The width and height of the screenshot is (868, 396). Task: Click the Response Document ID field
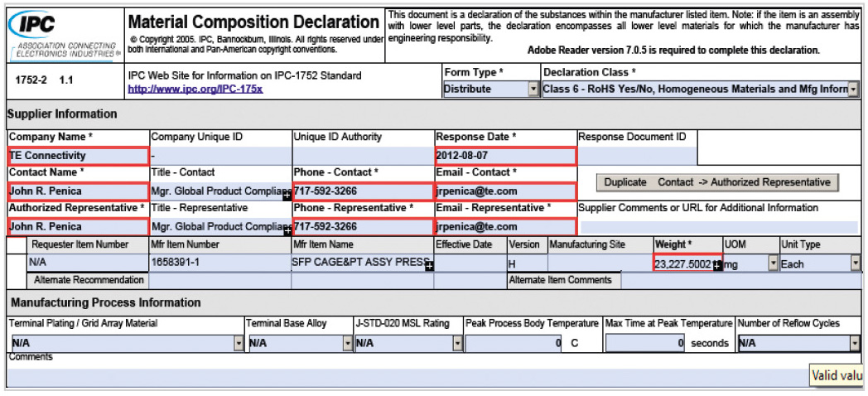pyautogui.click(x=637, y=156)
